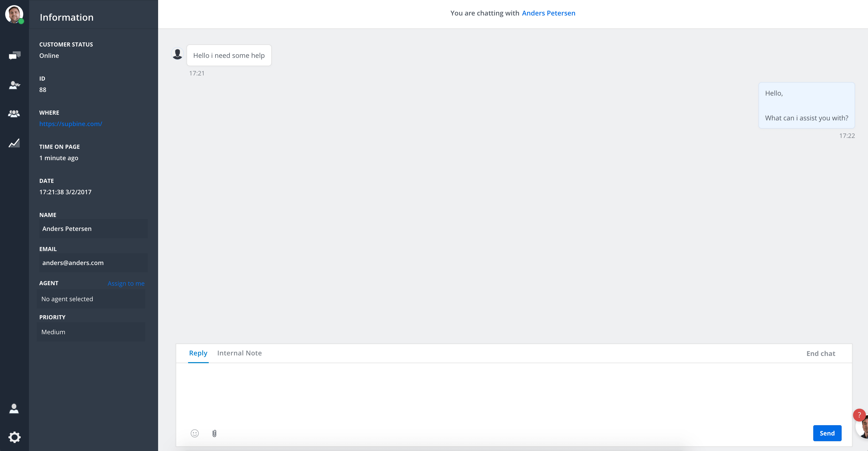Open the settings gear icon

coord(14,437)
